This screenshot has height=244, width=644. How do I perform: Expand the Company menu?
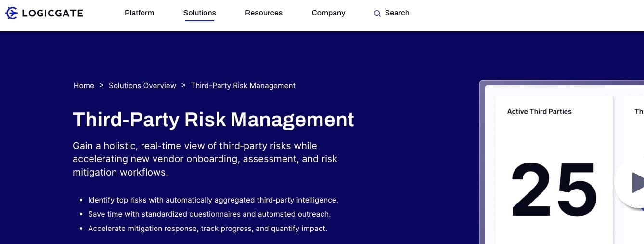coord(328,13)
